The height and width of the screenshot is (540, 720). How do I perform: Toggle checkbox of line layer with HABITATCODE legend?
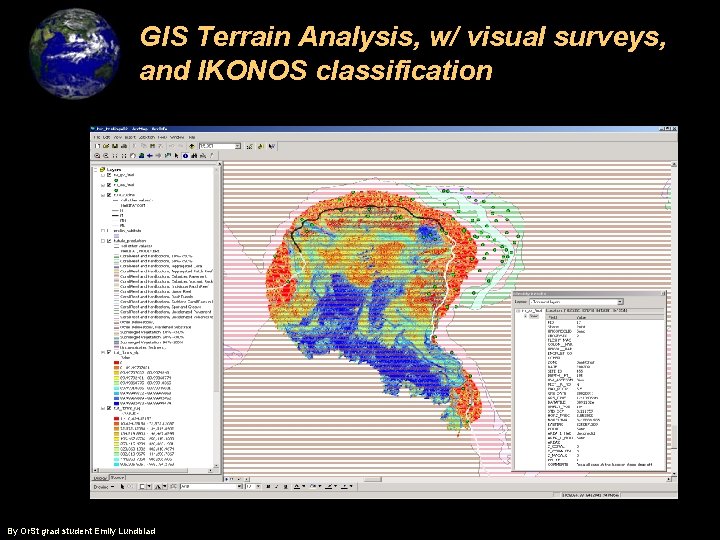[x=109, y=195]
